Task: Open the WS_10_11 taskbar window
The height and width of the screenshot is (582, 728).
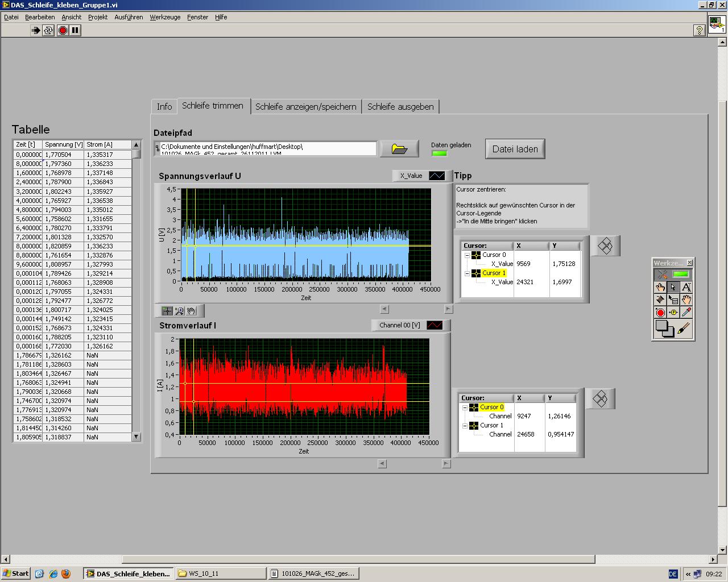Action: point(220,573)
